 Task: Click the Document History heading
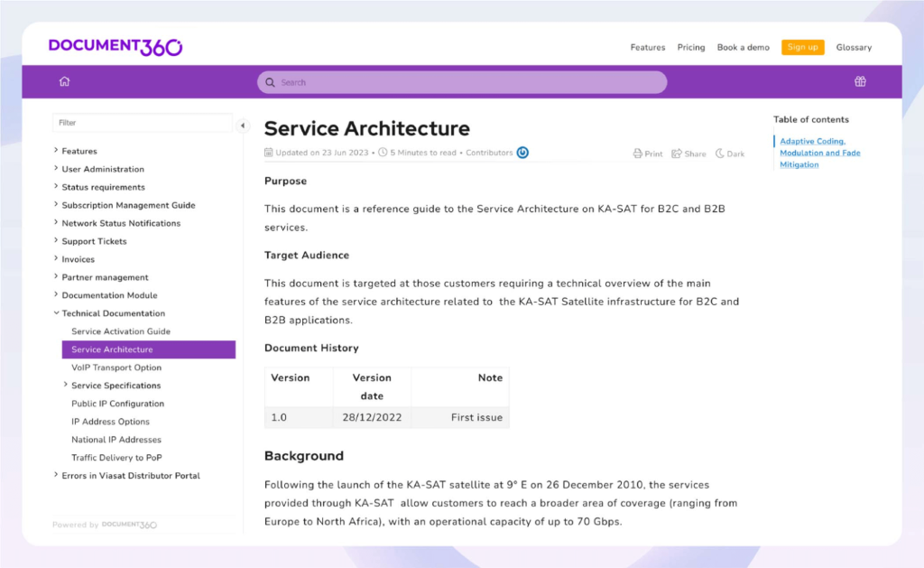coord(311,348)
